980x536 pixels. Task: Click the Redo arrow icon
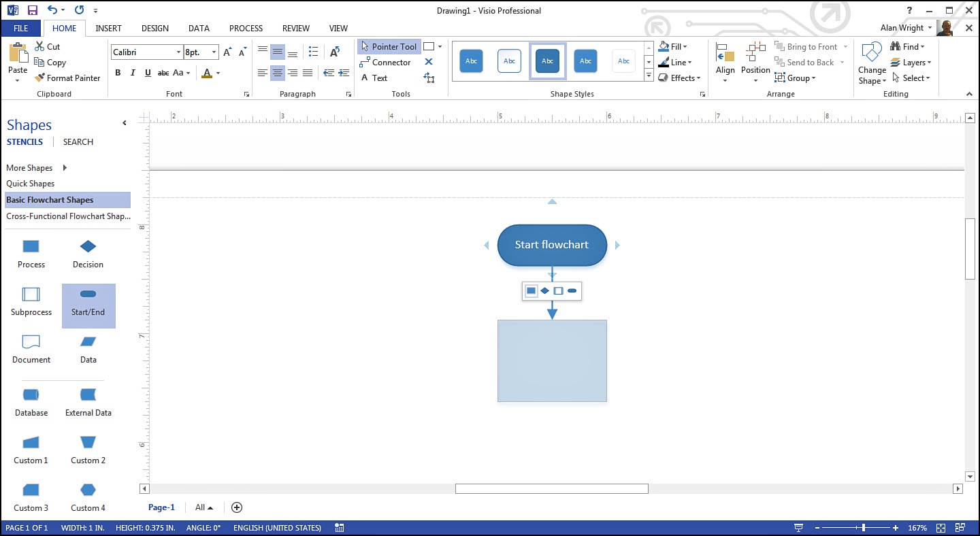[x=80, y=10]
